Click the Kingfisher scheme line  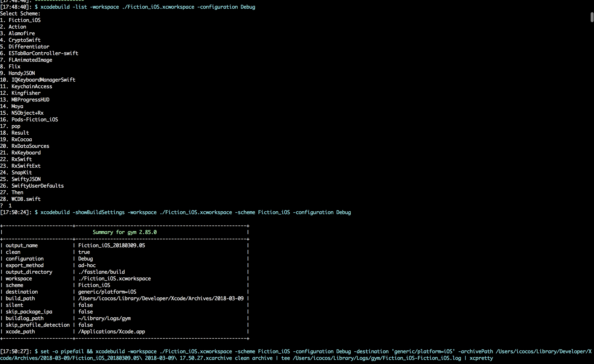(26, 93)
